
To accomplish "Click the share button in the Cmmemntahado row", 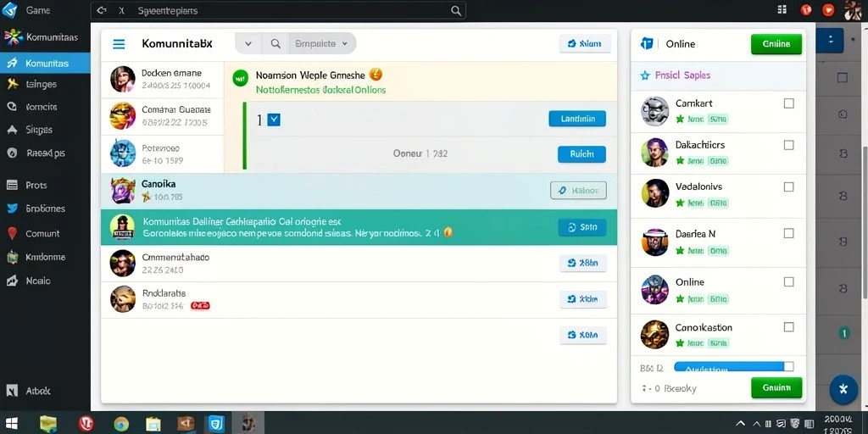I will pos(583,264).
